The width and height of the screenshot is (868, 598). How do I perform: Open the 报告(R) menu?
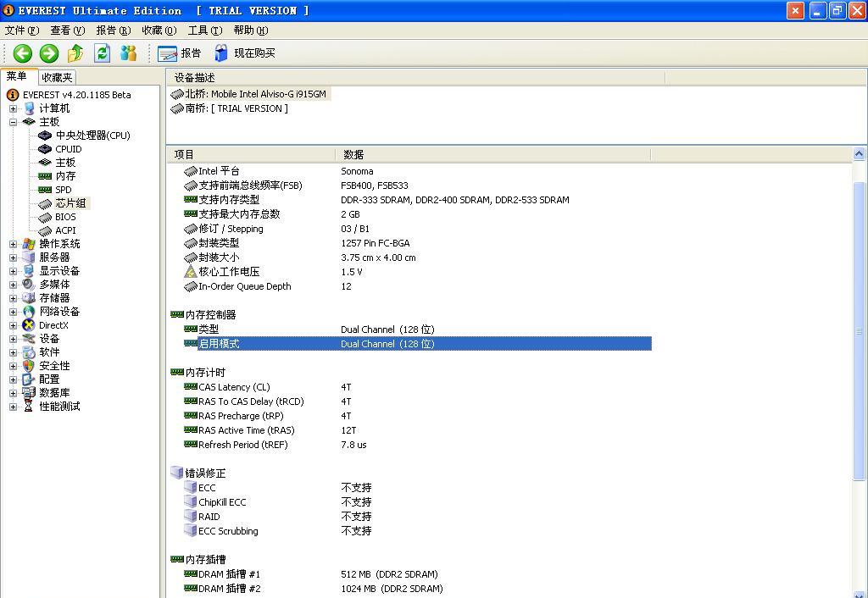(x=114, y=30)
